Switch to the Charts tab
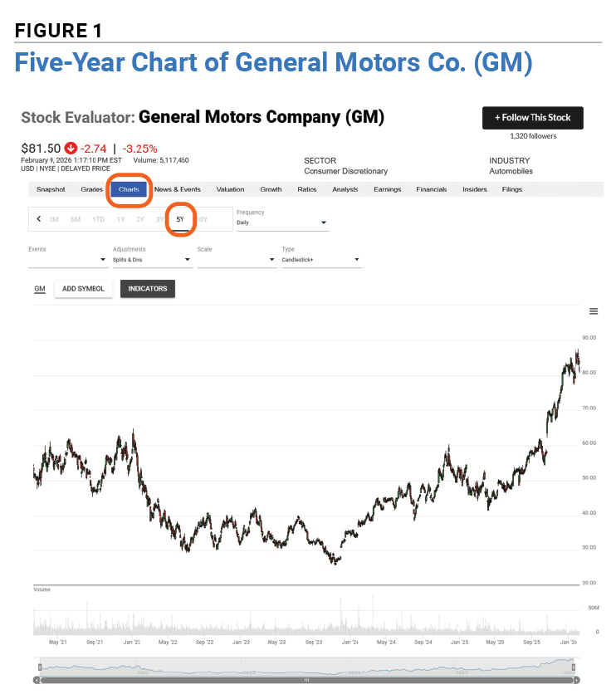616x699 pixels. (x=129, y=189)
